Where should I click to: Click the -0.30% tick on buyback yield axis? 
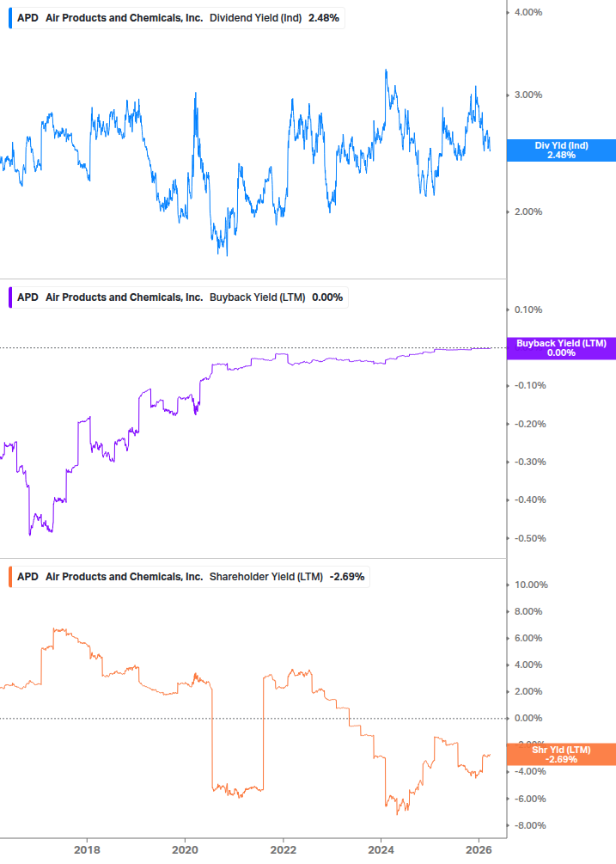(531, 462)
